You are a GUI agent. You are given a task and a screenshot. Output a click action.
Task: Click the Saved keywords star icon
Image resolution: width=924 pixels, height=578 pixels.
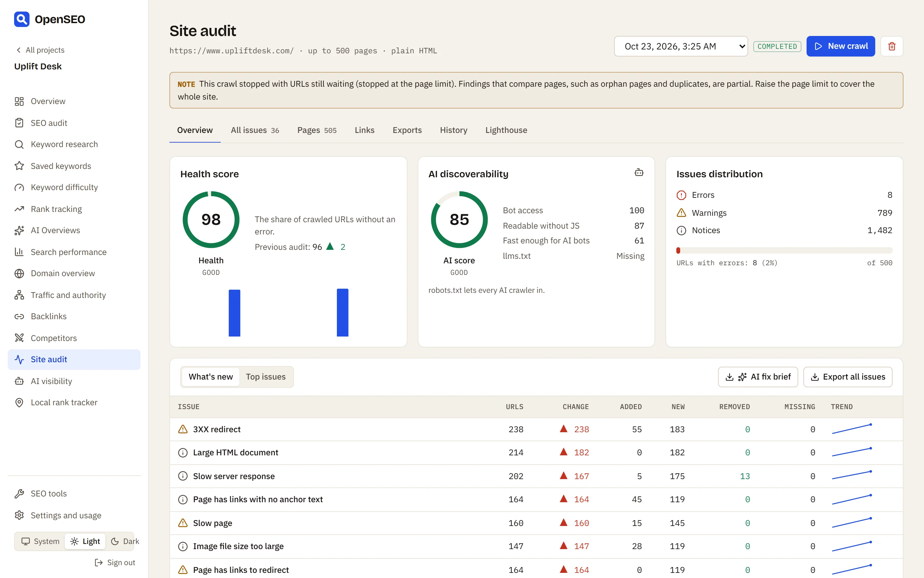pyautogui.click(x=19, y=166)
